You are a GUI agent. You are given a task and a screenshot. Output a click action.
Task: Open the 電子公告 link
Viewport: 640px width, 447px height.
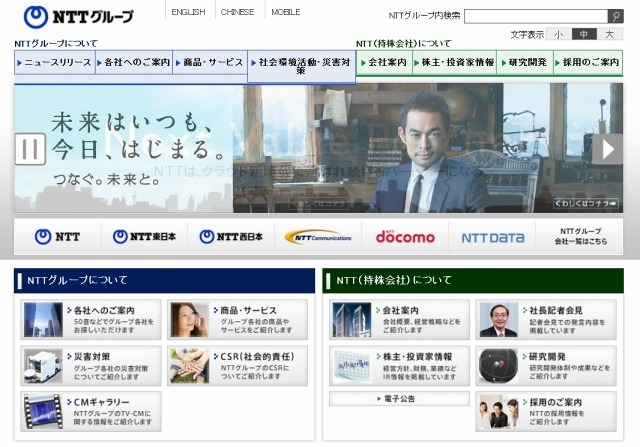(399, 399)
